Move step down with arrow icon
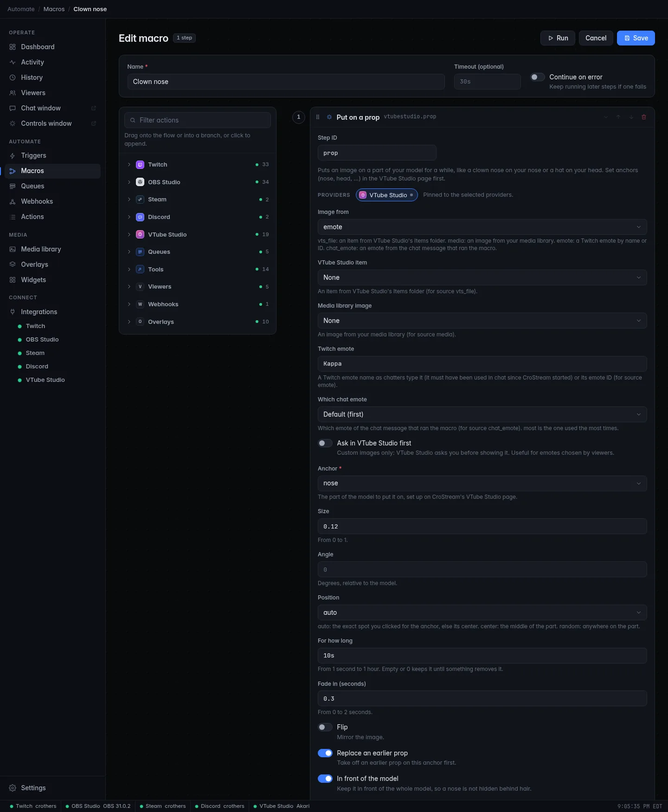Viewport: 668px width, 812px height. pos(631,117)
